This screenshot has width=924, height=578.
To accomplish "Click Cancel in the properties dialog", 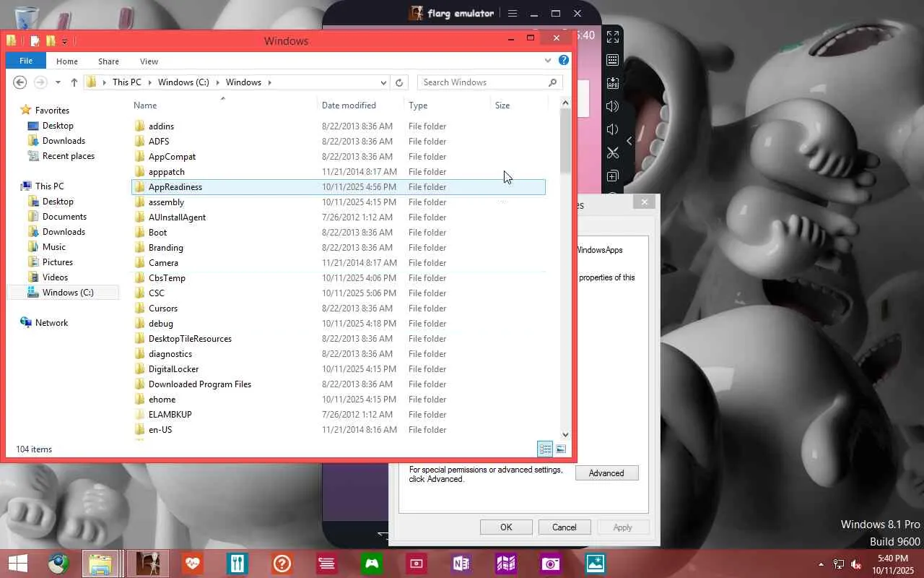I will [565, 527].
